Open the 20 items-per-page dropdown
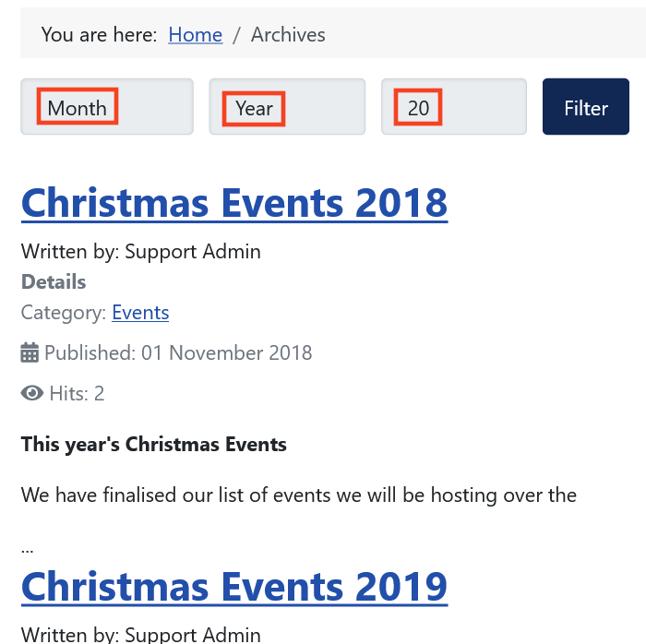 (454, 107)
